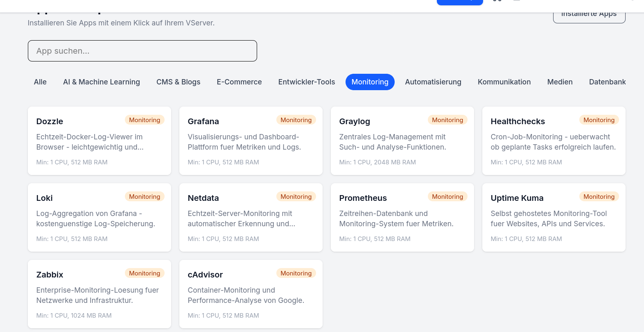Select the active Monitoring category tab
Image resolution: width=644 pixels, height=332 pixels.
coord(370,82)
